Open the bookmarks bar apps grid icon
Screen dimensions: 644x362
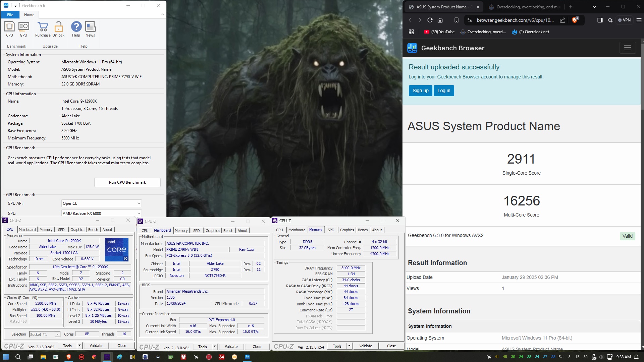point(411,32)
